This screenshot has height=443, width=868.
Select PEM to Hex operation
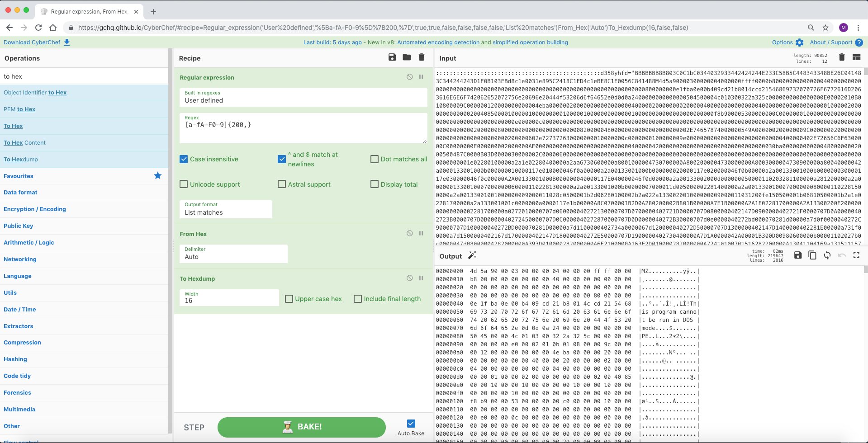tap(84, 109)
